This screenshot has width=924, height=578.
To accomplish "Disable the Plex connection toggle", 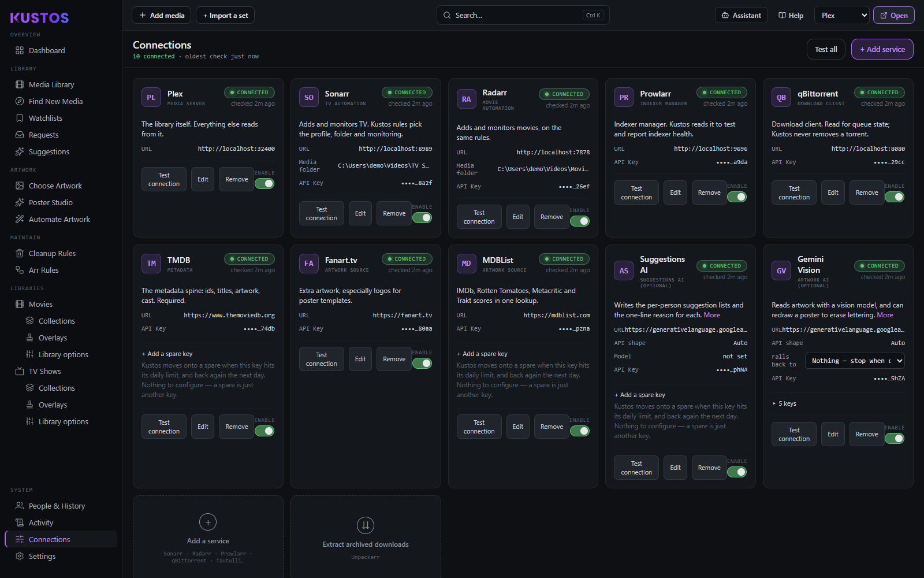I will pos(264,184).
